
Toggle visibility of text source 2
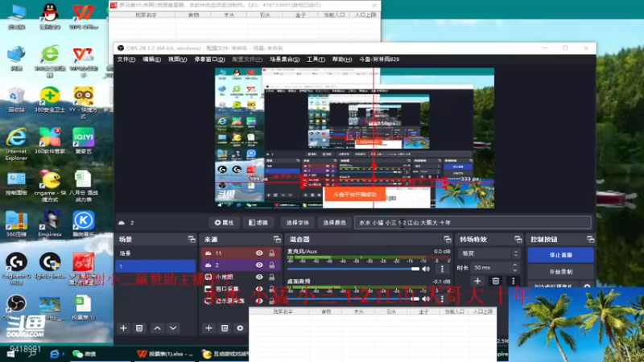(259, 265)
